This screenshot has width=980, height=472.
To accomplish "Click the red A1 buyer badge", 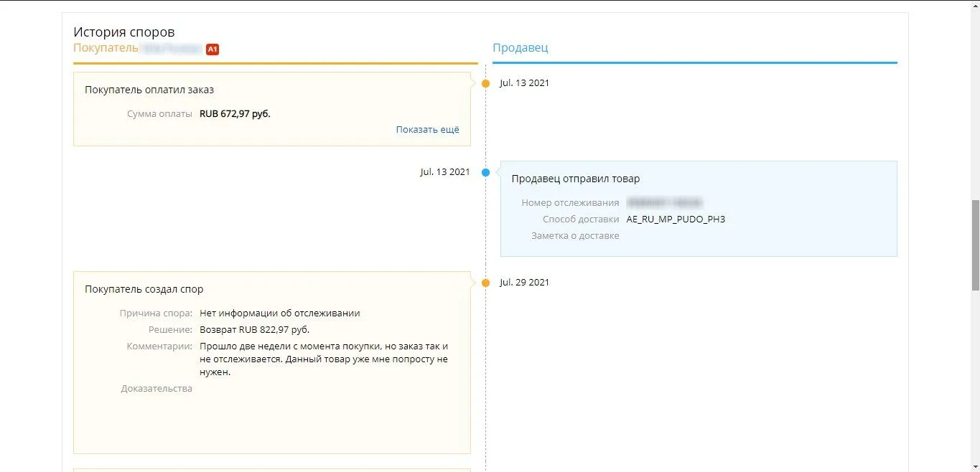I will click(212, 49).
